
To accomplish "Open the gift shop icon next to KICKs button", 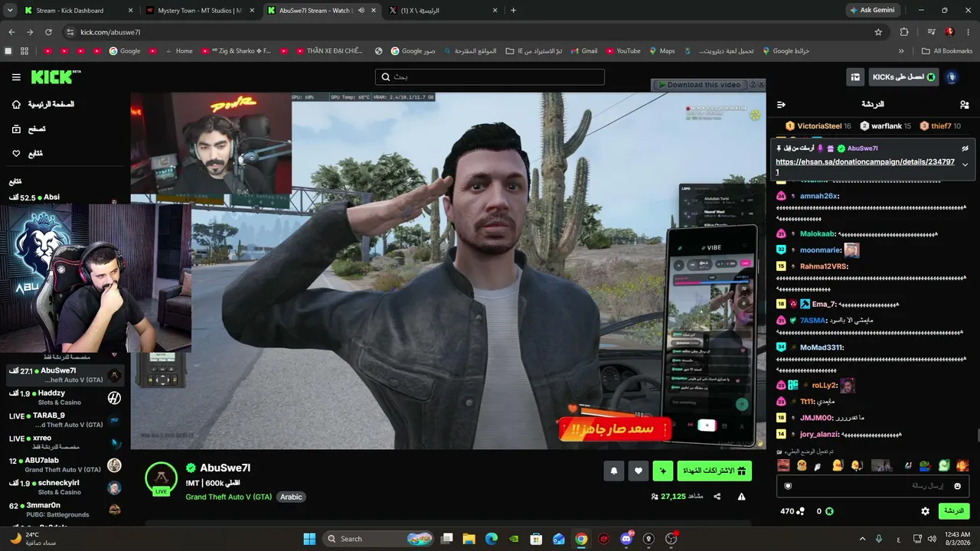I will point(855,77).
